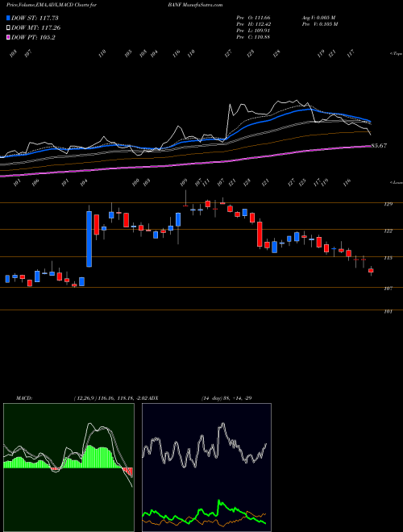403x532 pixels.
Task: Click the 128 tops label above the EMA chart
Action: tap(276, 54)
